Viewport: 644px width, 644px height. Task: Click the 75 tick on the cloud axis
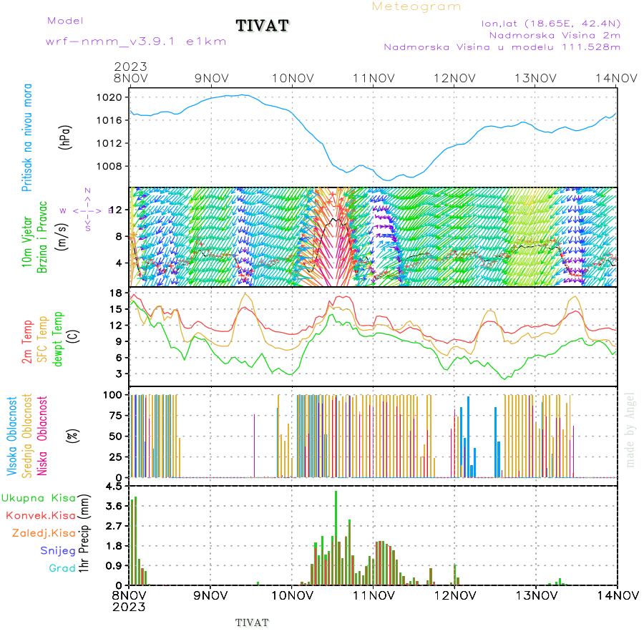point(116,416)
